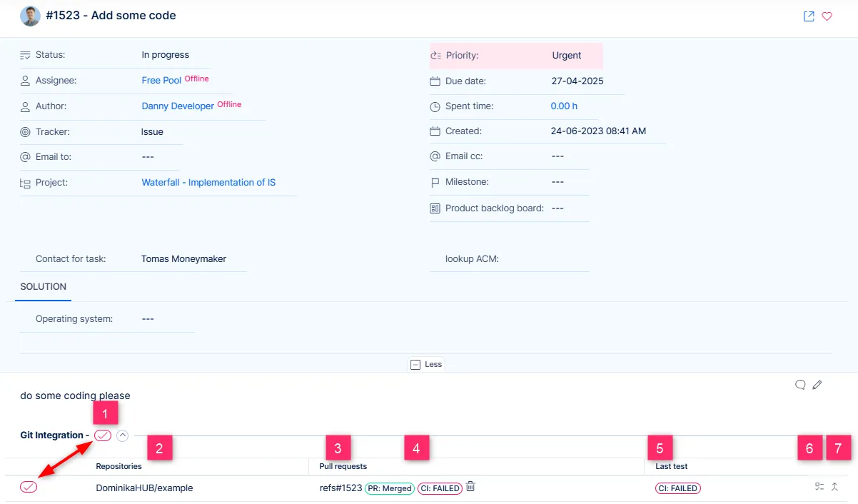Viewport: 858px width, 504px height.
Task: Click the 0.00 h spent time value
Action: 564,106
